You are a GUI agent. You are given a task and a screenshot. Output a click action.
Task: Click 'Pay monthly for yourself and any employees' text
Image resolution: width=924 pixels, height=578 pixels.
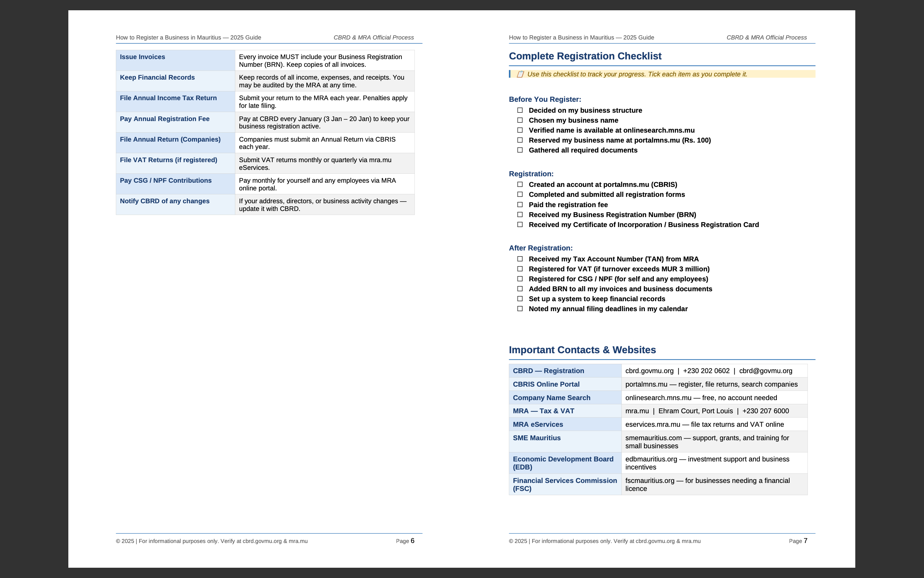[x=317, y=184]
